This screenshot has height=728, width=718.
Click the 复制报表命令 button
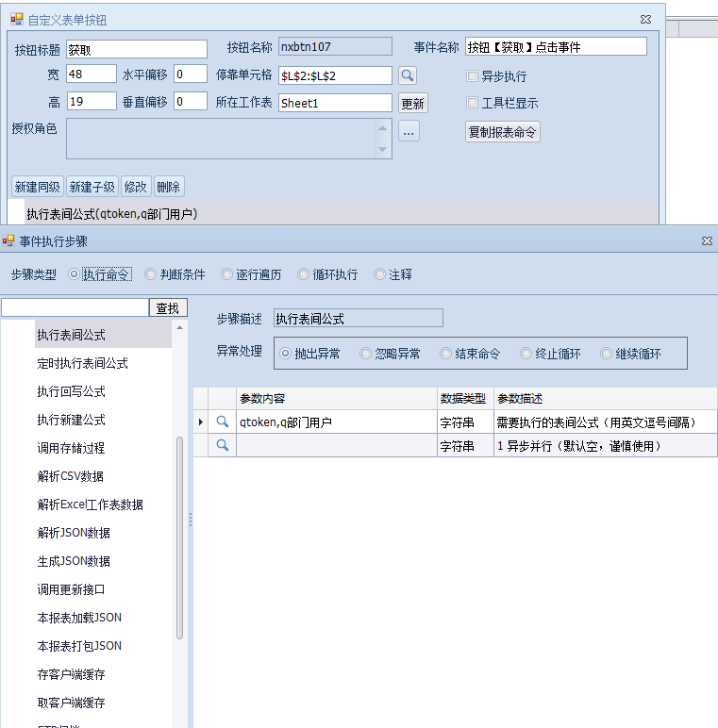tap(503, 132)
